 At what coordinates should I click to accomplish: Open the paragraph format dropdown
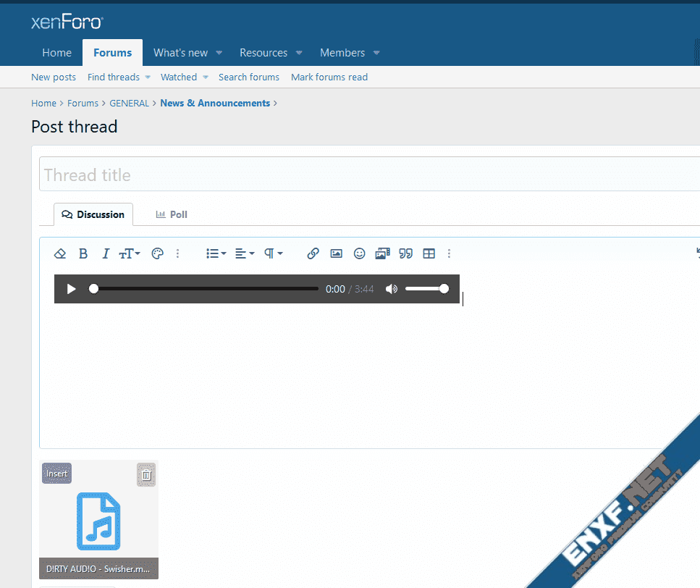(x=273, y=253)
